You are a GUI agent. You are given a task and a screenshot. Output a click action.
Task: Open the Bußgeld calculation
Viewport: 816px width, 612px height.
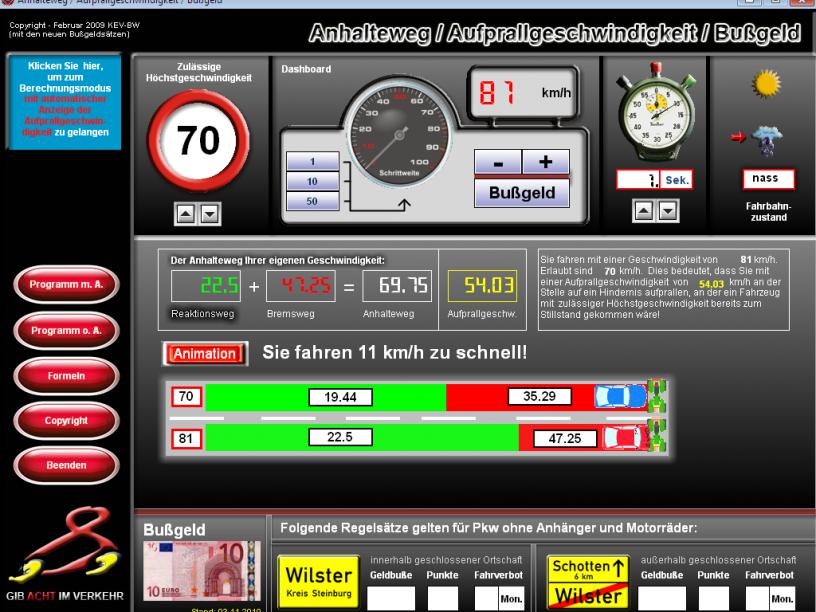522,193
